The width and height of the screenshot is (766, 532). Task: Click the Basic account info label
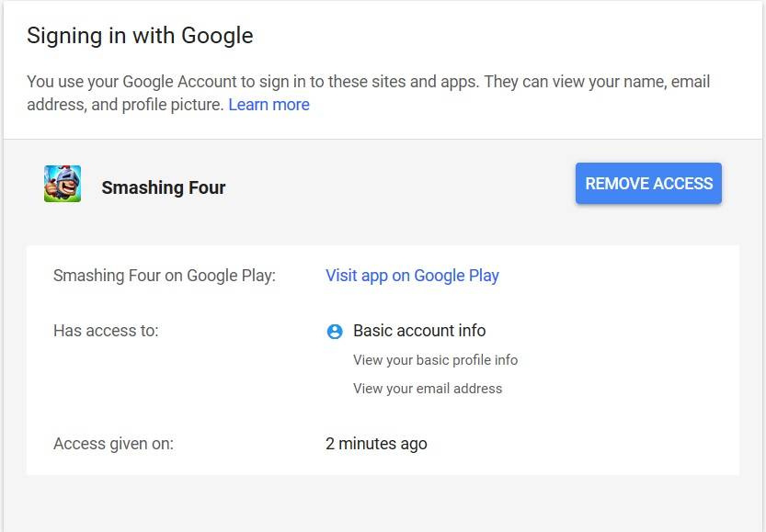[419, 331]
